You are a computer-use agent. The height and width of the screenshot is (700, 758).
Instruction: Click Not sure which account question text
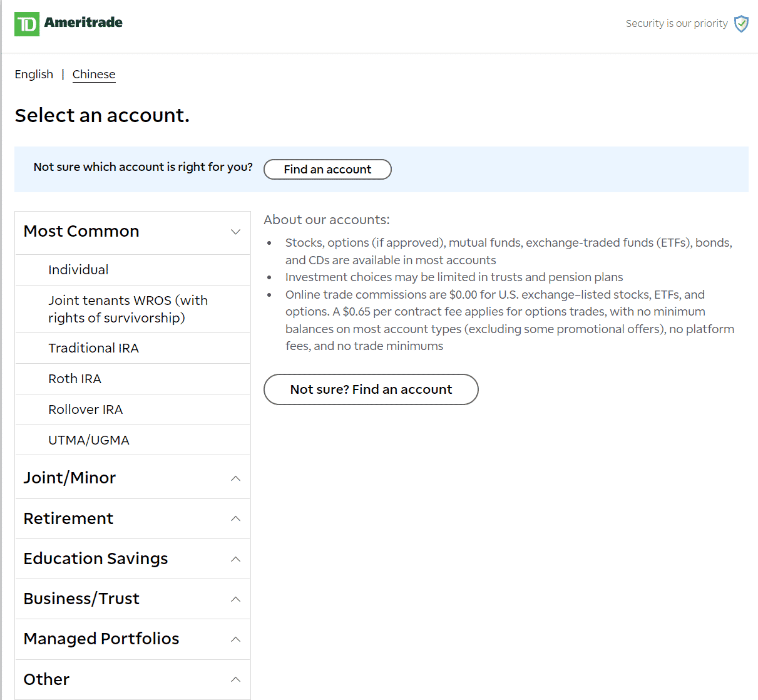point(143,167)
